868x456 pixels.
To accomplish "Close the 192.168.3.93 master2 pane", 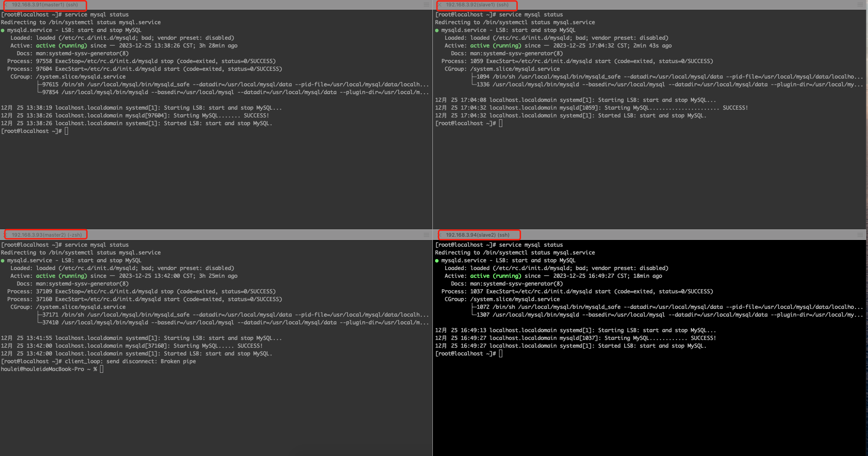I will pos(6,235).
